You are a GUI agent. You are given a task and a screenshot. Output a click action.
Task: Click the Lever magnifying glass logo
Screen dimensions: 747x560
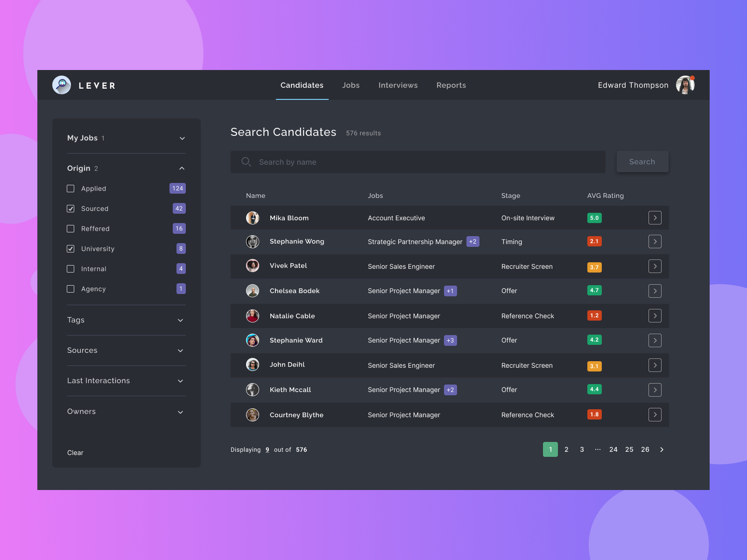[x=61, y=85]
